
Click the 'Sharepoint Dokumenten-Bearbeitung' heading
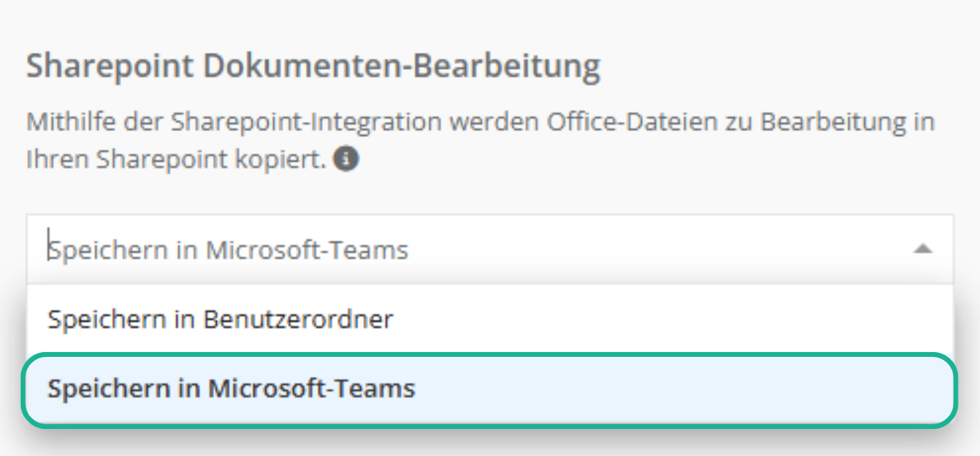point(313,67)
